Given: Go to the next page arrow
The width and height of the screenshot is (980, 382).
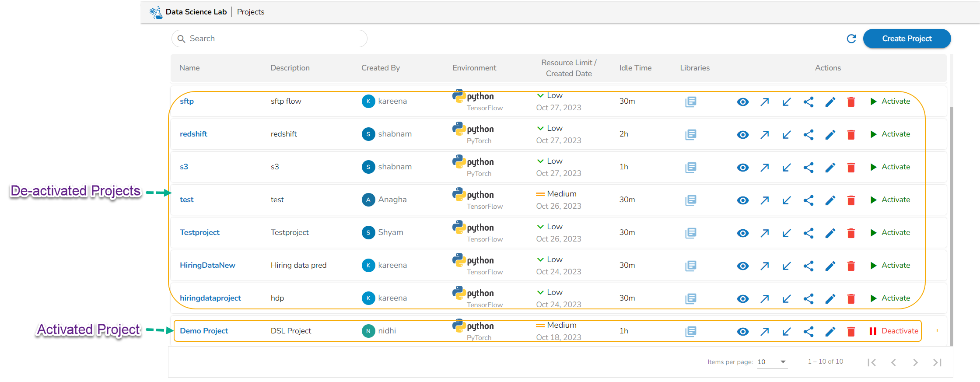Looking at the screenshot, I should pos(915,362).
